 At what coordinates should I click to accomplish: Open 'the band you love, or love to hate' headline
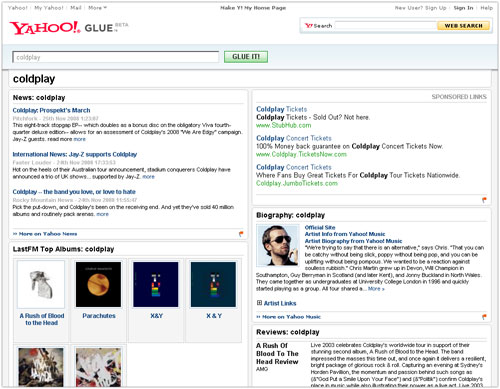(x=74, y=192)
